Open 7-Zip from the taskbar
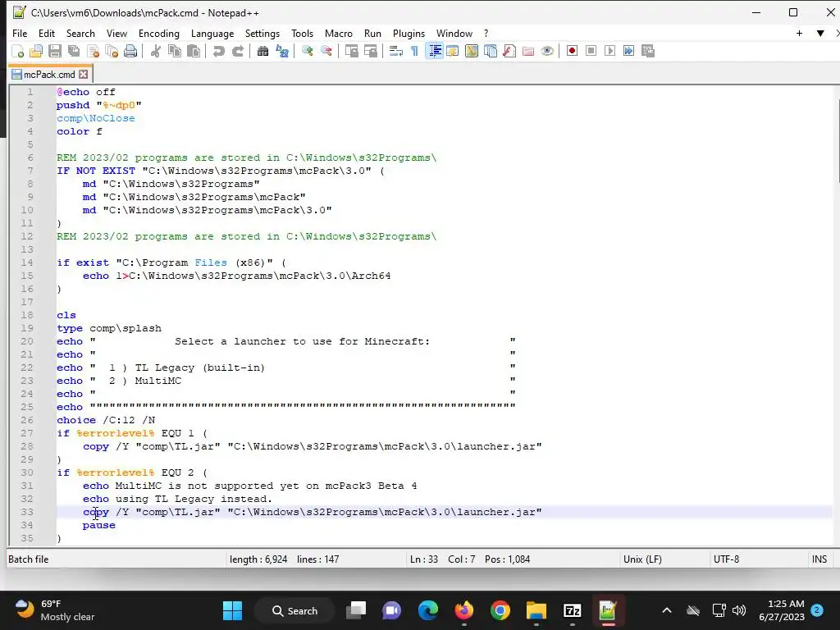The width and height of the screenshot is (840, 630). [572, 610]
